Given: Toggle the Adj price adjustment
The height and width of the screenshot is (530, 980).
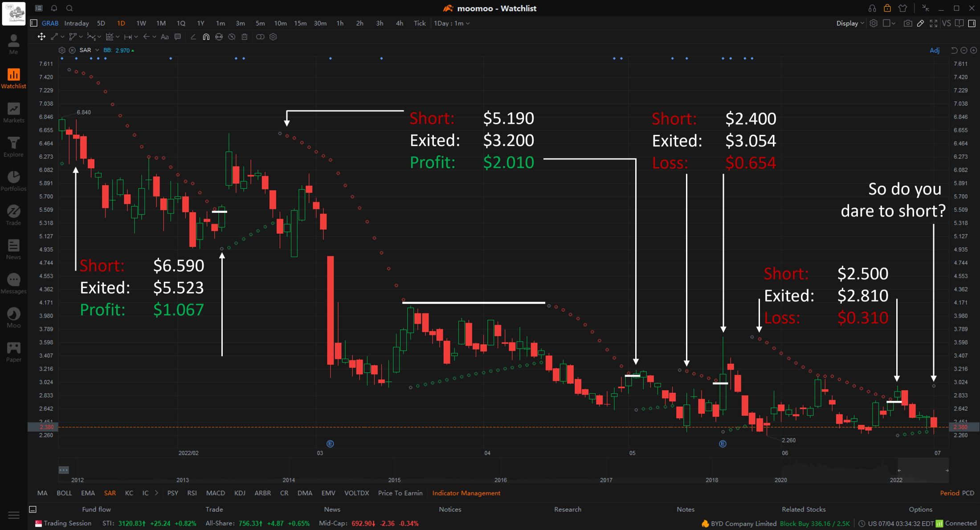Looking at the screenshot, I should 935,50.
